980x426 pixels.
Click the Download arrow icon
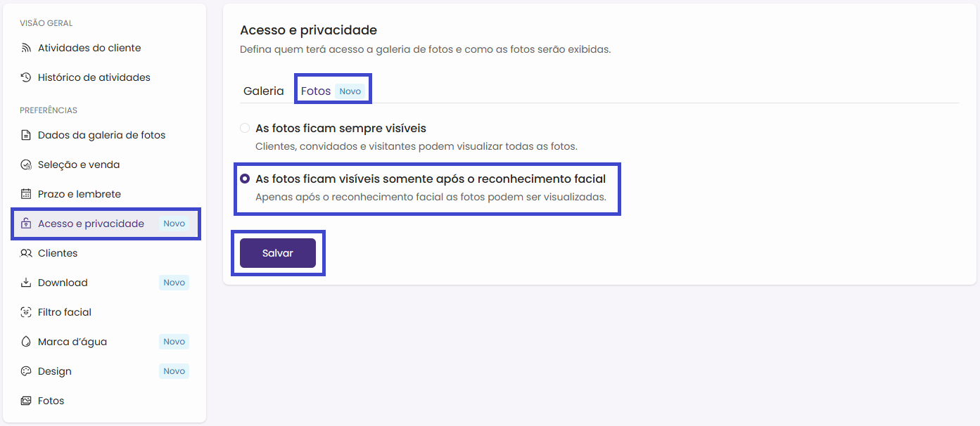(26, 283)
